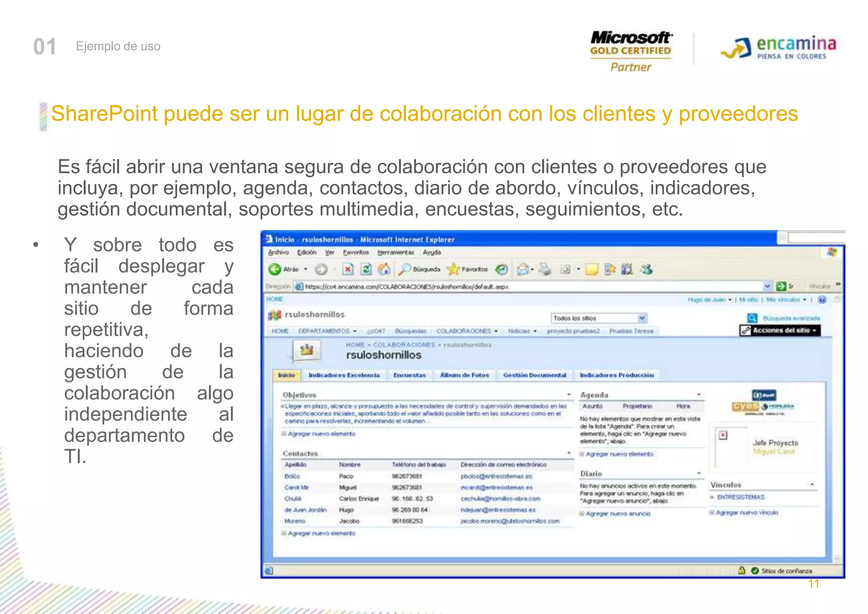Open Agenda web part menu arrow

(x=699, y=394)
